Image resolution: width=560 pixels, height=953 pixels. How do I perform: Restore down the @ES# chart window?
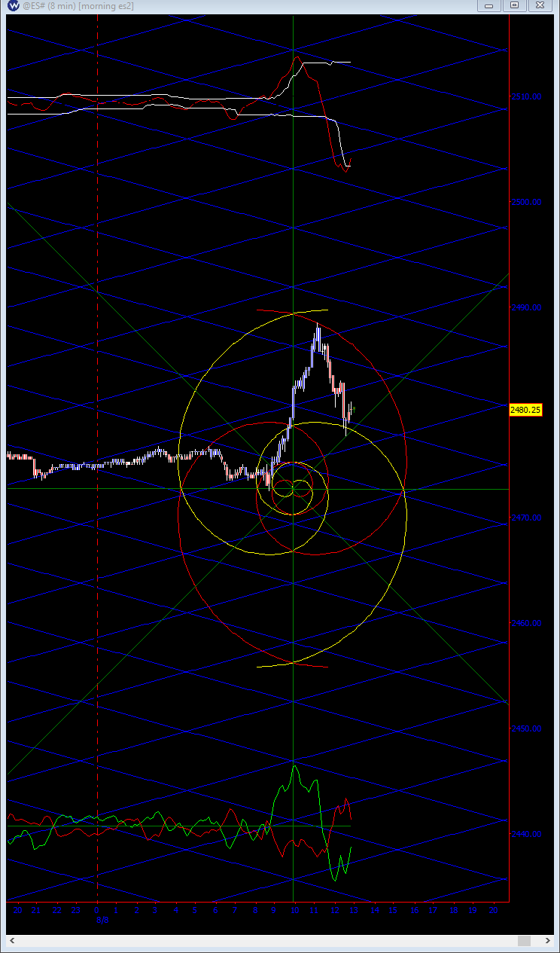515,5
